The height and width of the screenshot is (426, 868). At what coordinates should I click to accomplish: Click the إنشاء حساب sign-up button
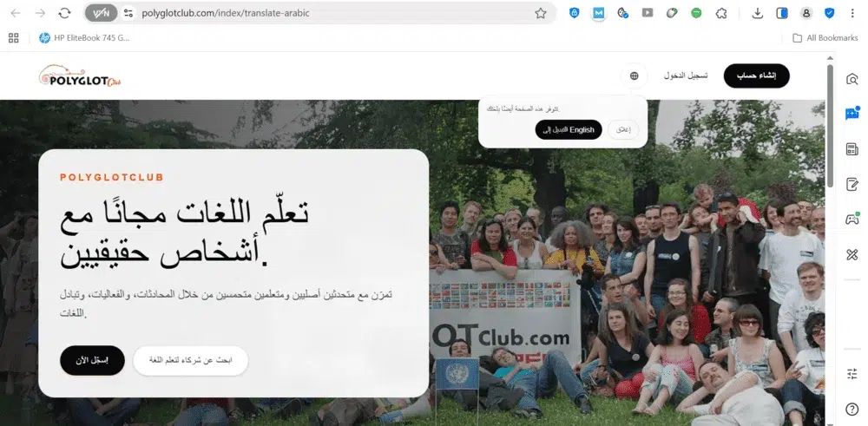[756, 75]
